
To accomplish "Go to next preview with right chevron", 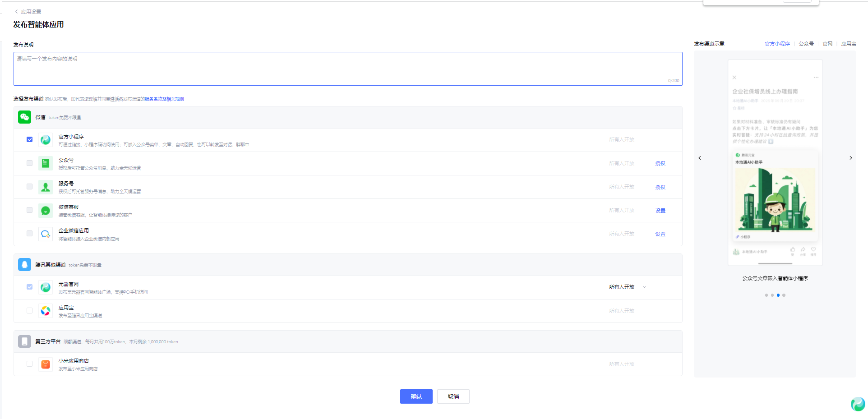I will pos(850,158).
